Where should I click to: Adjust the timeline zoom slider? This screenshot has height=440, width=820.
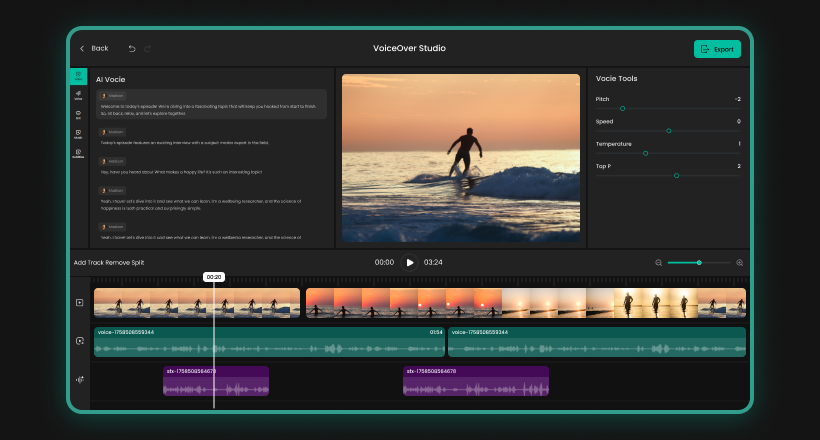click(699, 263)
